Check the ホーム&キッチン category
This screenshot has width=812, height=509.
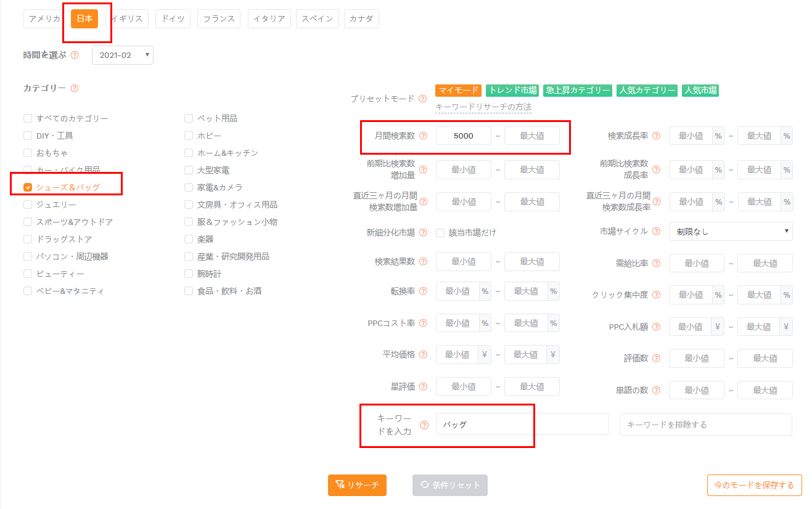(189, 153)
